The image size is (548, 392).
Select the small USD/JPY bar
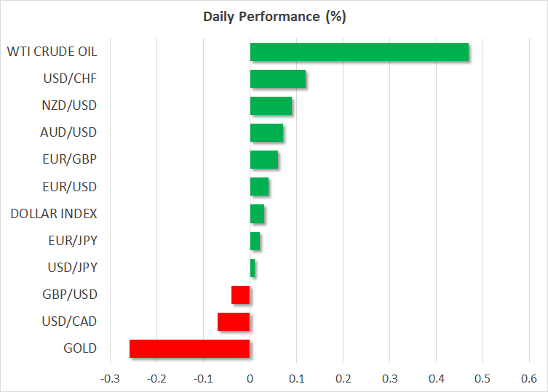click(253, 268)
